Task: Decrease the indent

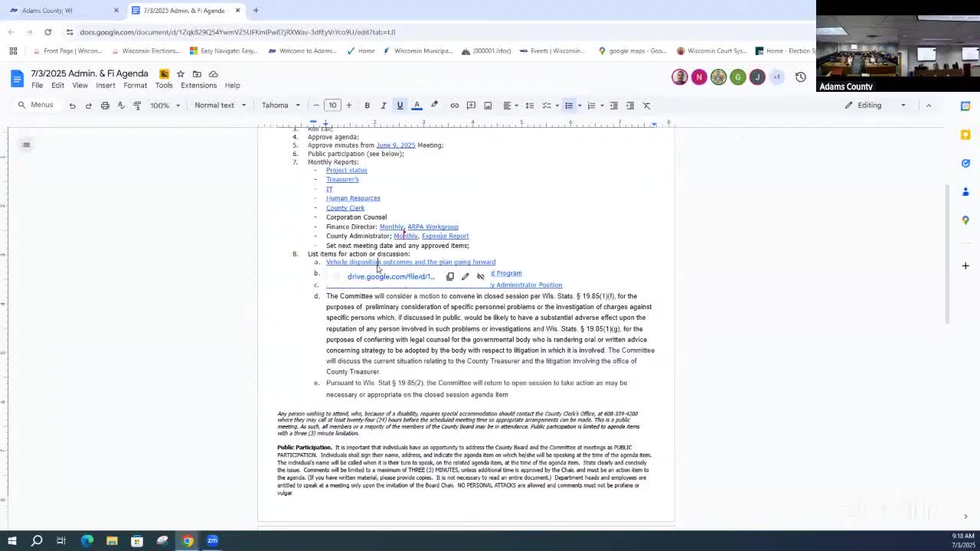Action: coord(613,106)
